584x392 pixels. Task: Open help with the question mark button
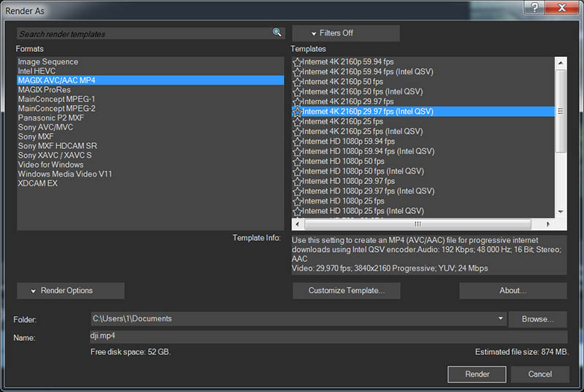tap(534, 7)
